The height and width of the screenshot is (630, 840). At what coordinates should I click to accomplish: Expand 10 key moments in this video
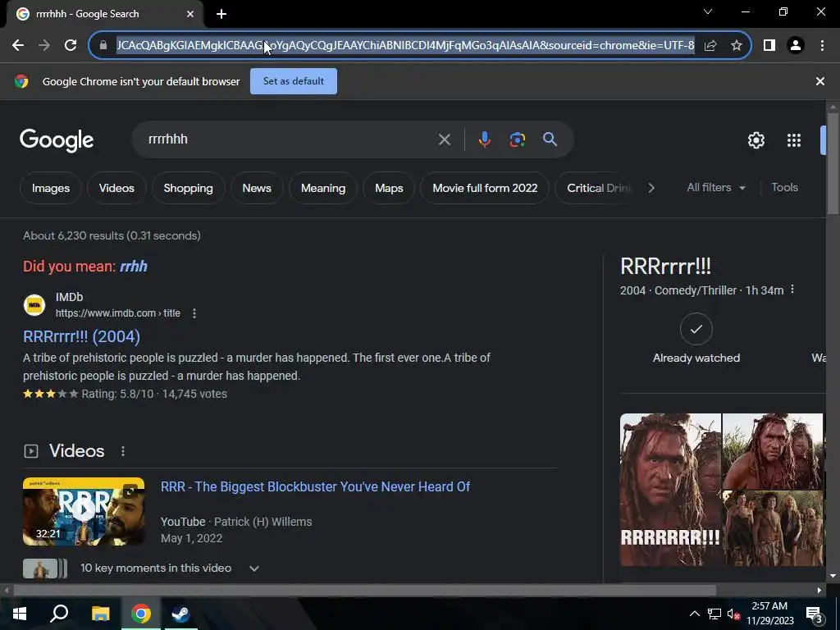[254, 568]
